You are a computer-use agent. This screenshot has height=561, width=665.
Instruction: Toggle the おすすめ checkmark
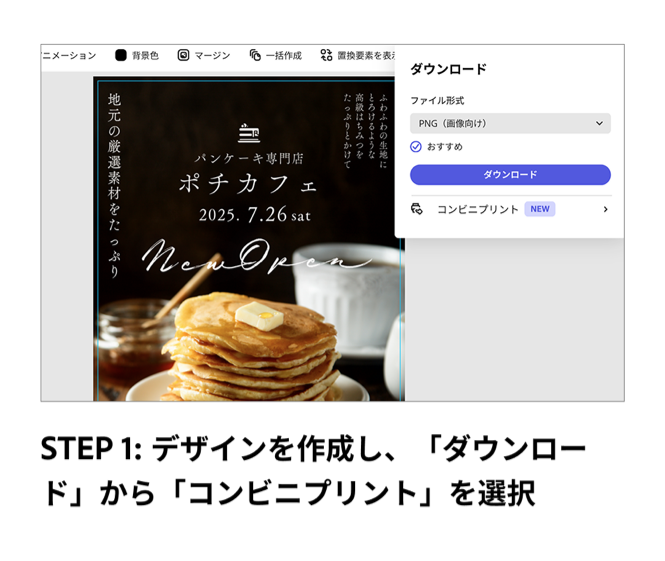pyautogui.click(x=416, y=147)
